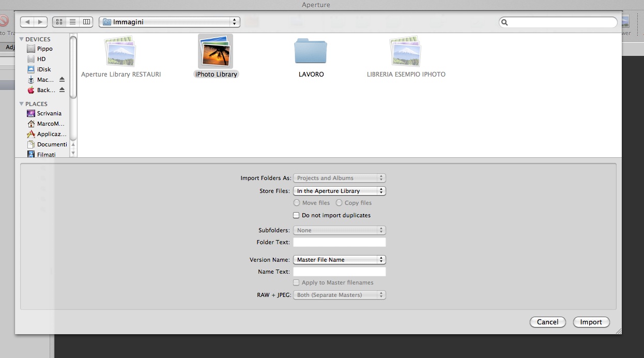
Task: Select the Aperture Library RESTAURI icon
Action: point(120,52)
